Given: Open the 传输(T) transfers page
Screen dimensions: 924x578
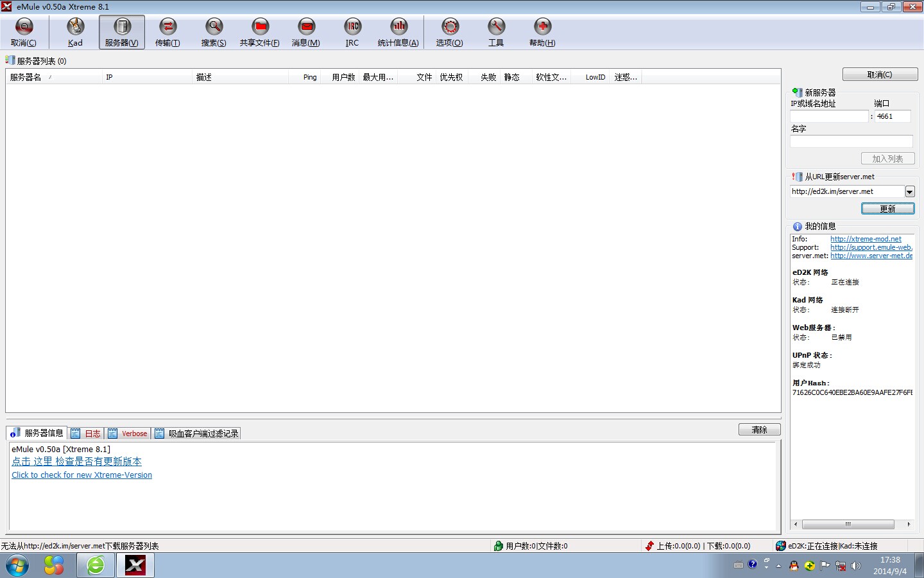Looking at the screenshot, I should 167,32.
